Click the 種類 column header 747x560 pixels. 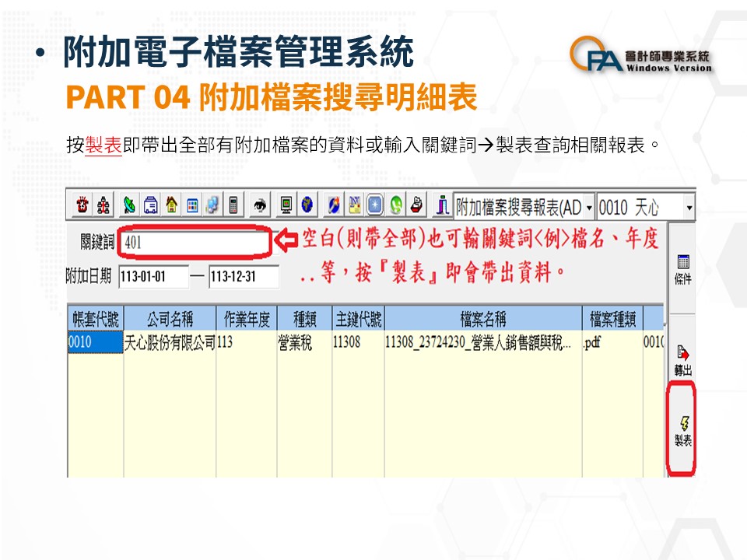pos(304,319)
